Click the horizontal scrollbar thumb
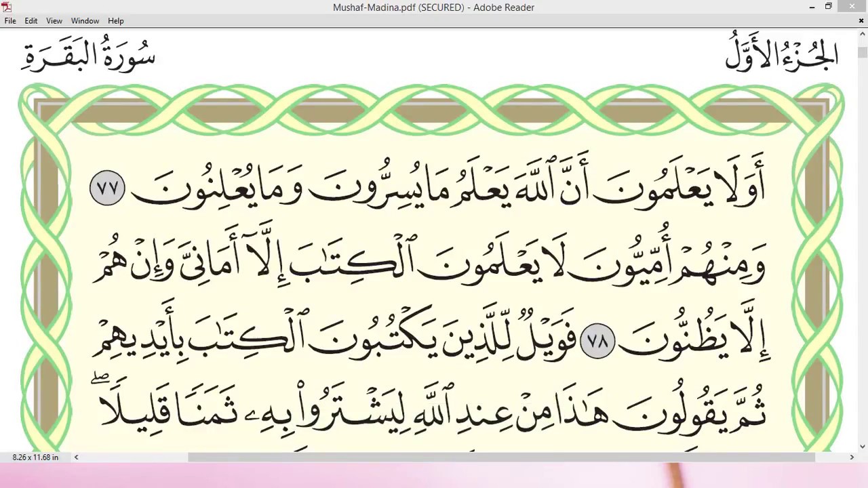Image resolution: width=868 pixels, height=488 pixels. (x=501, y=457)
